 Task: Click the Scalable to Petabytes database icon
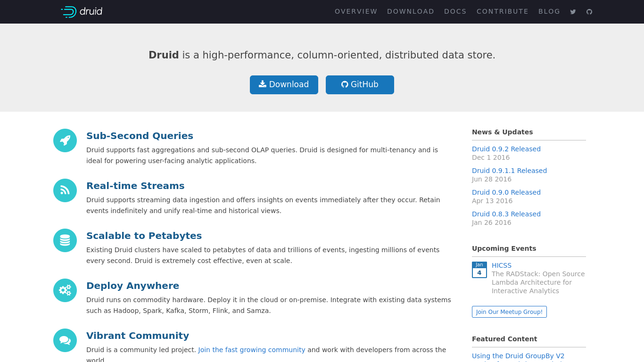click(65, 240)
